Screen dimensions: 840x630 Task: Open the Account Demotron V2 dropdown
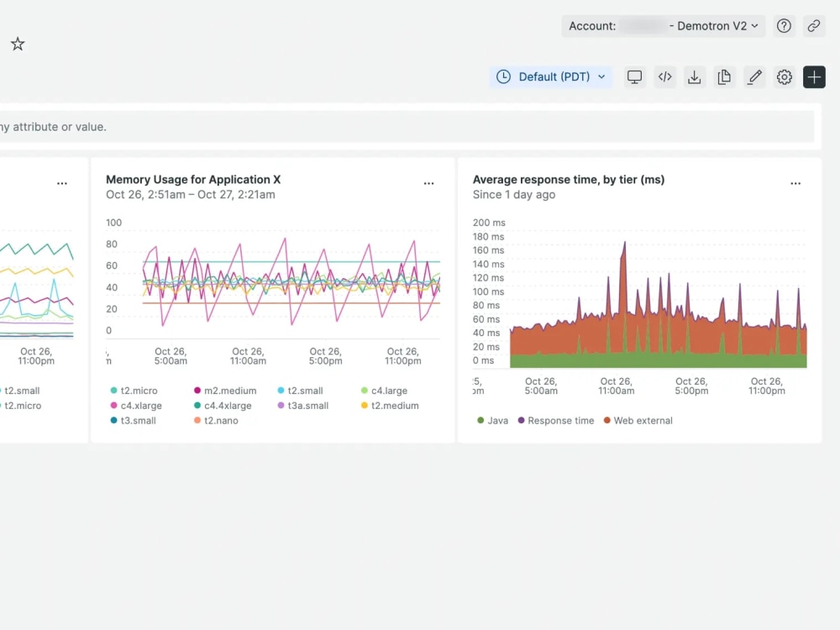664,26
